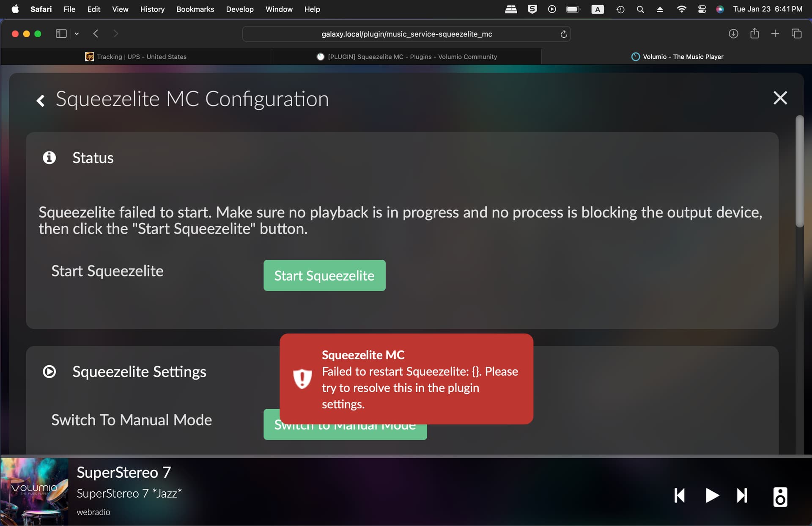The image size is (812, 526).
Task: Show Safari downloads
Action: [733, 33]
